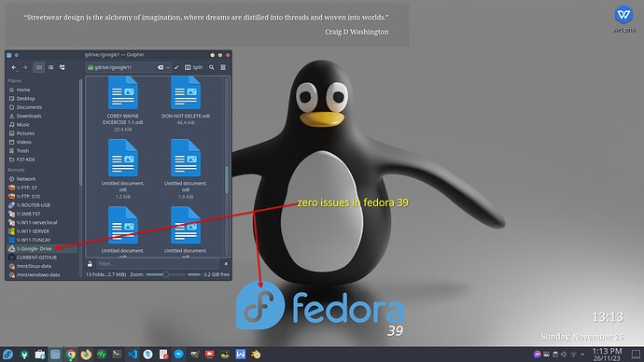Clear the location bar text in Dolphin
This screenshot has height=362, width=644.
[x=161, y=67]
